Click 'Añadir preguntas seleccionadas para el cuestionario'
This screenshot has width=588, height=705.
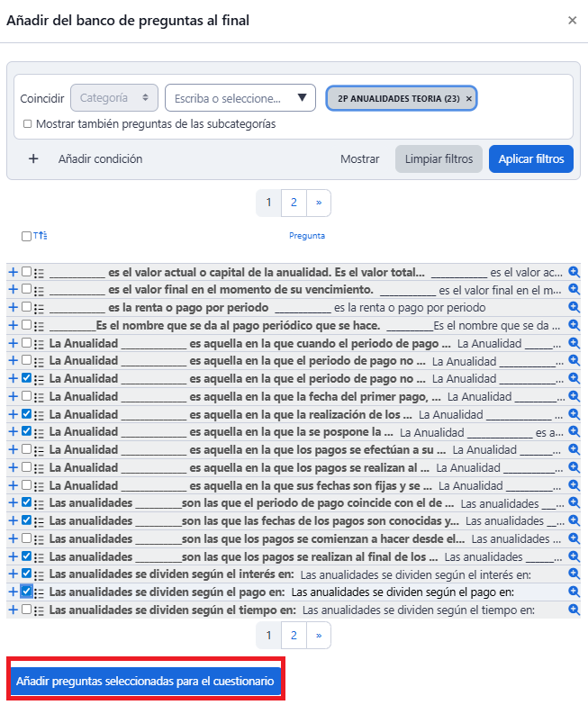(x=145, y=682)
